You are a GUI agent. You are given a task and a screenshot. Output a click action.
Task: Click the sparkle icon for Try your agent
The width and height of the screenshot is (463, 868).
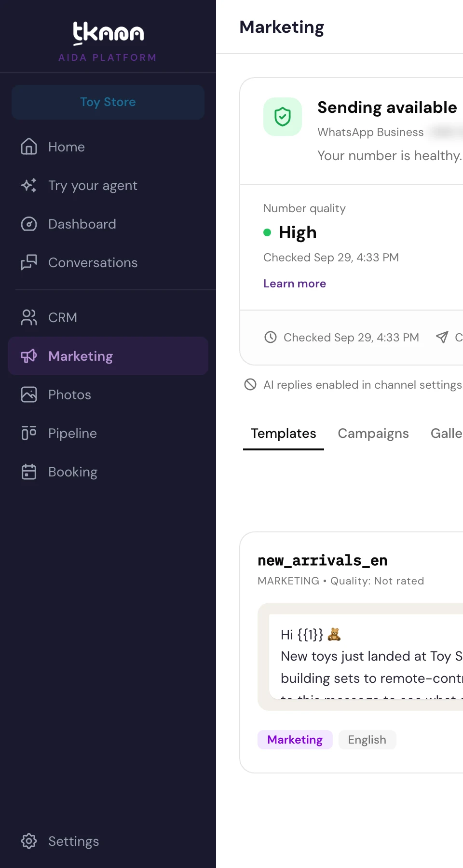pyautogui.click(x=29, y=185)
